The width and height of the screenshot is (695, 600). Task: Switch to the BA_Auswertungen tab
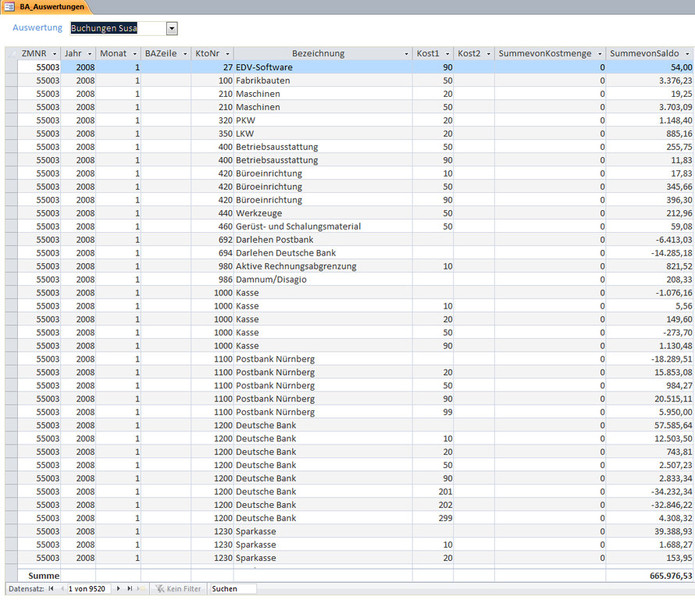pos(47,7)
